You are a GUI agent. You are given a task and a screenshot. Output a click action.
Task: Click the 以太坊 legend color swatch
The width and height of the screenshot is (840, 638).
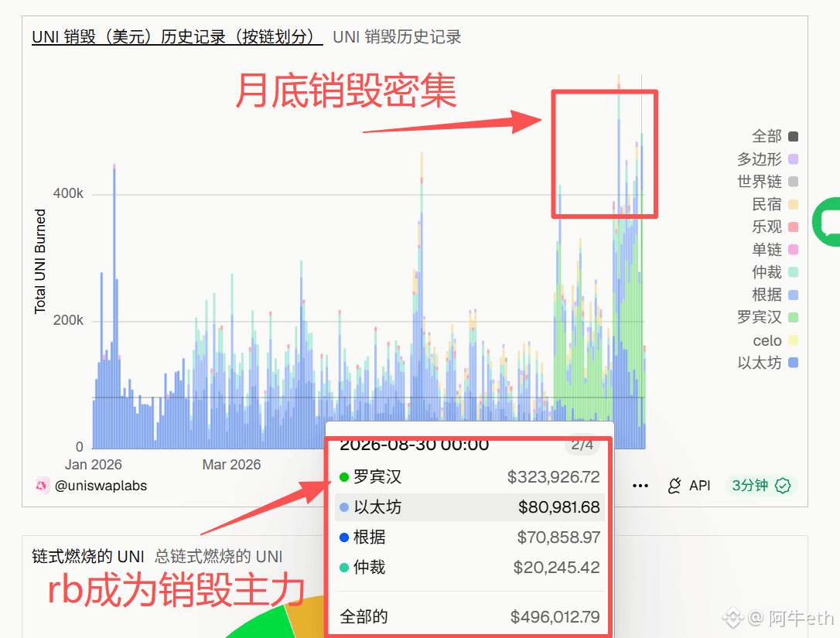794,363
